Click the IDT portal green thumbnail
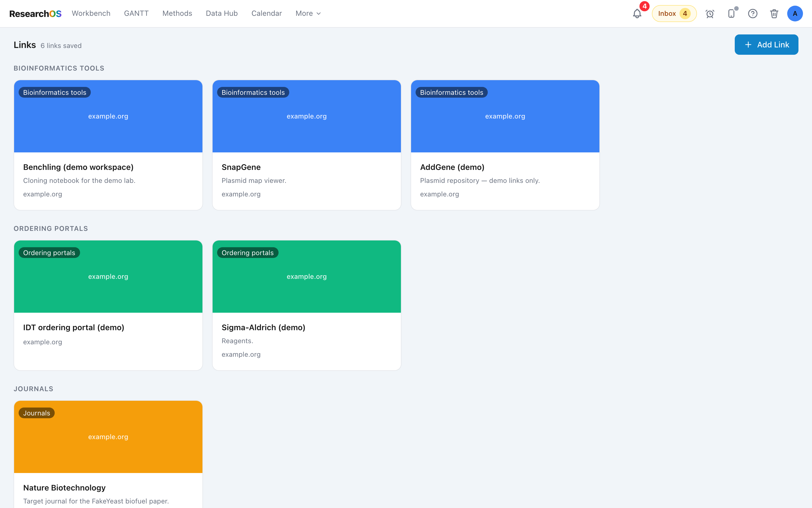 [108, 277]
